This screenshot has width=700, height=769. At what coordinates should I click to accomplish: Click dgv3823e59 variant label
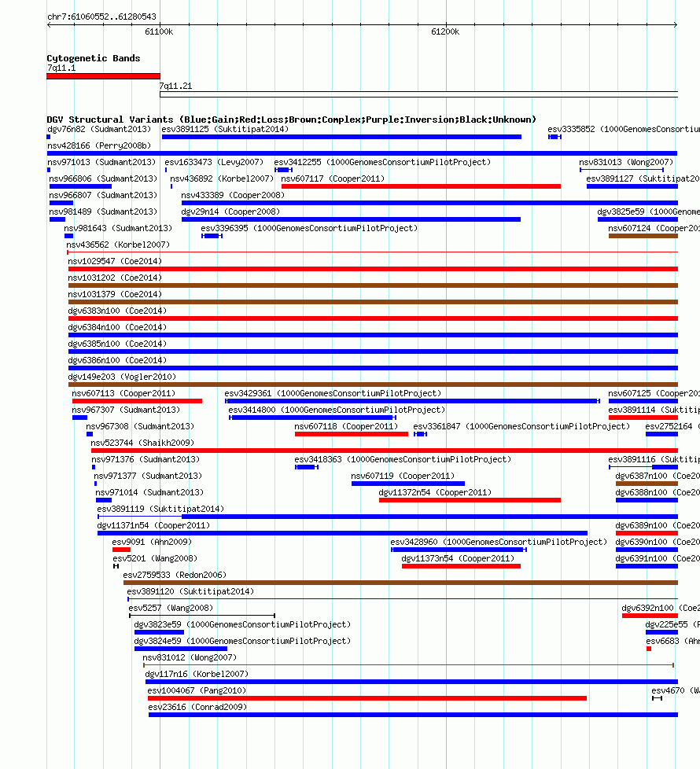[x=242, y=624]
